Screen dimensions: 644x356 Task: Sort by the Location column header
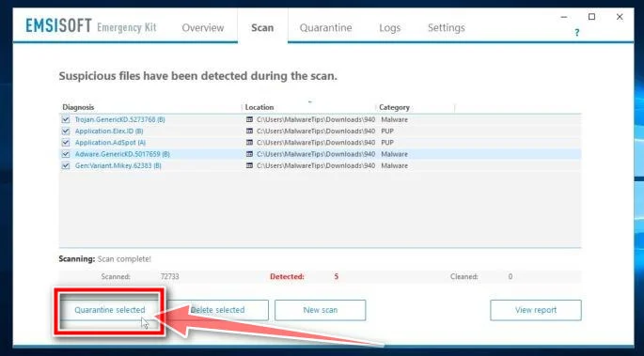click(259, 107)
